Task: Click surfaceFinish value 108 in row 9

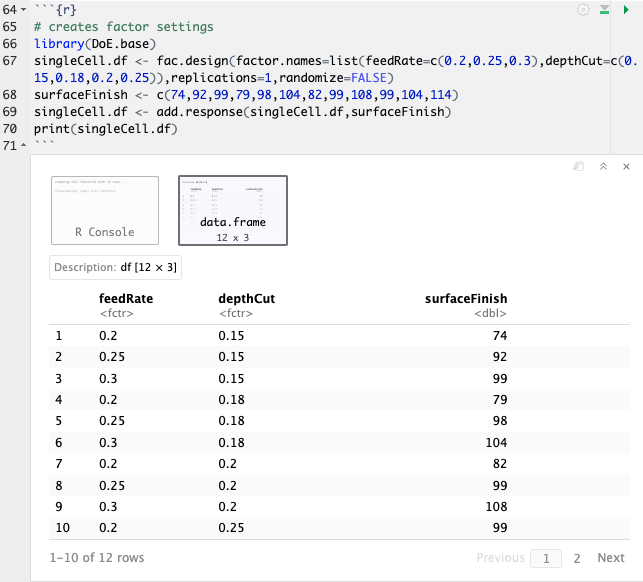Action: (496, 507)
